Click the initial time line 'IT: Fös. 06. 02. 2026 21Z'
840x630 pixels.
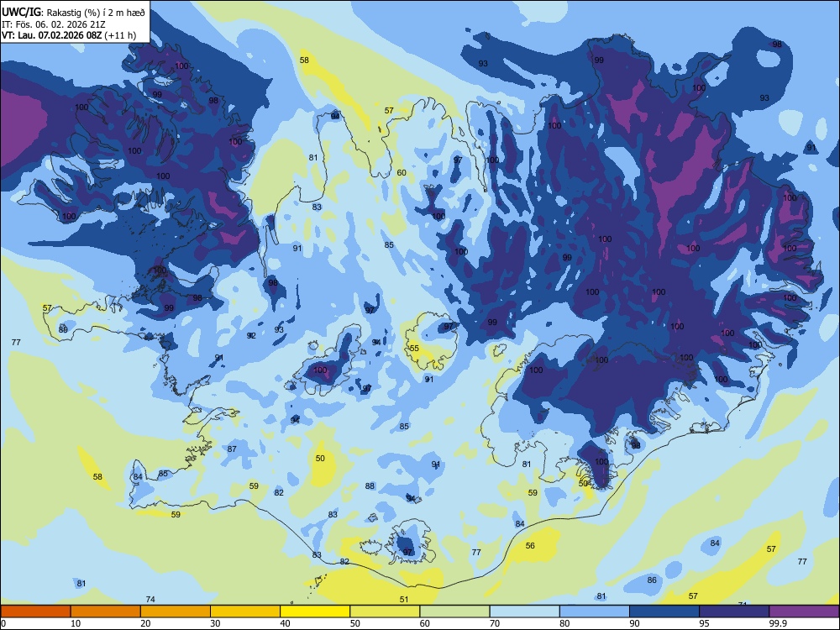click(53, 24)
